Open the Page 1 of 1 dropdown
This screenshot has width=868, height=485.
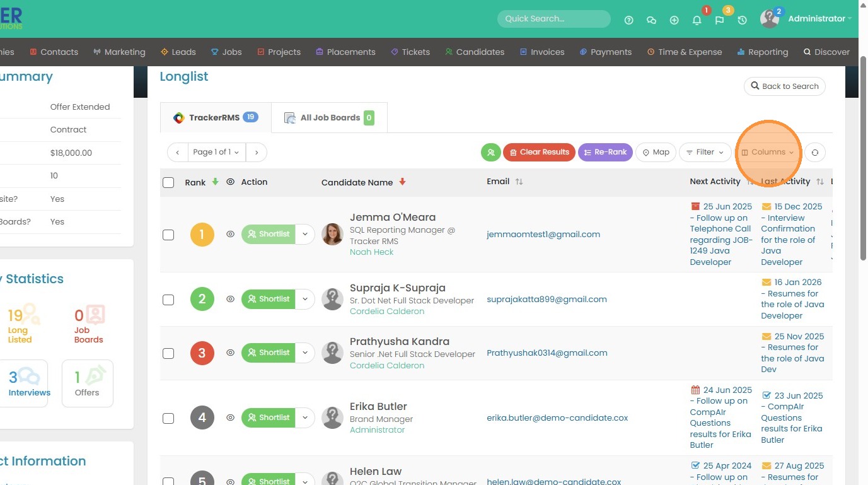click(217, 152)
